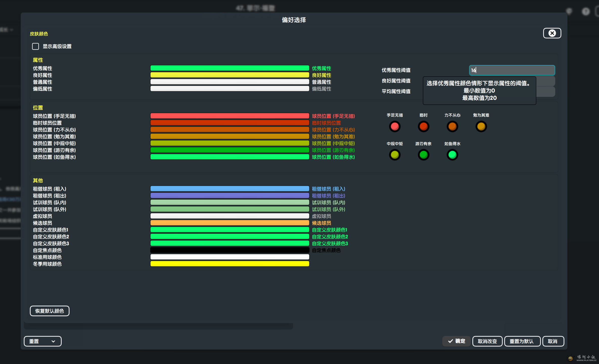Viewport: 599px width, 364px height.
Task: Click the 普通属性 white color bar
Action: click(230, 82)
